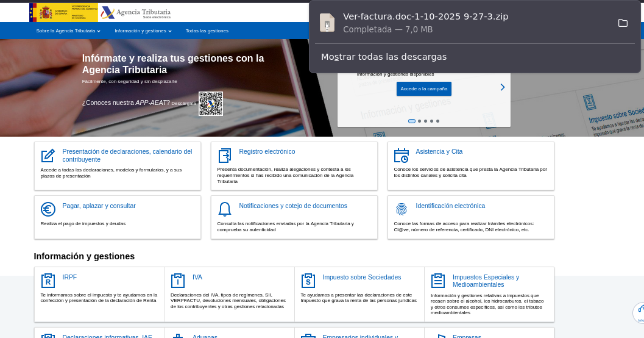Screen dimensions: 644x338
Task: Advance carousel with the right chevron arrow
Action: click(x=503, y=87)
